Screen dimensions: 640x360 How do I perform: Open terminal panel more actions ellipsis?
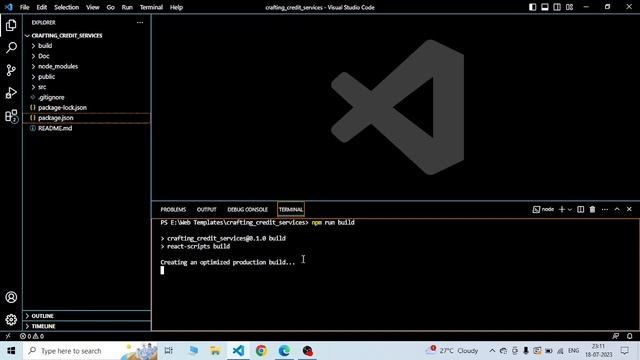click(605, 209)
